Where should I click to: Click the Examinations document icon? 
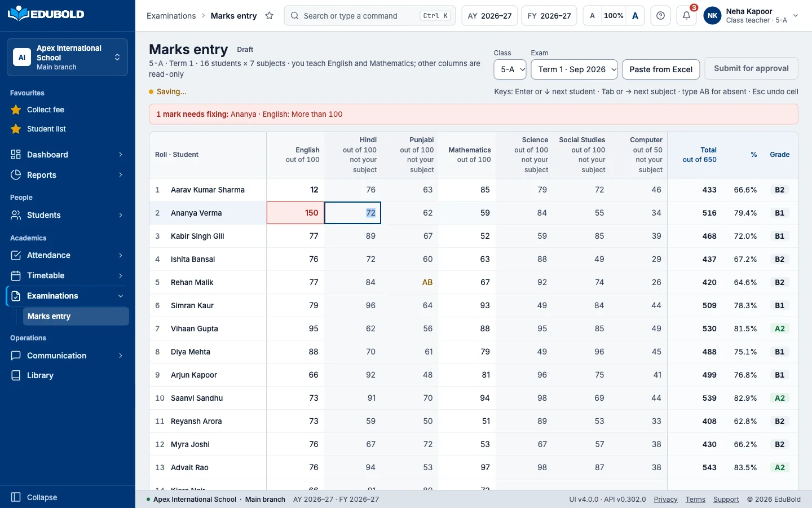pyautogui.click(x=16, y=296)
